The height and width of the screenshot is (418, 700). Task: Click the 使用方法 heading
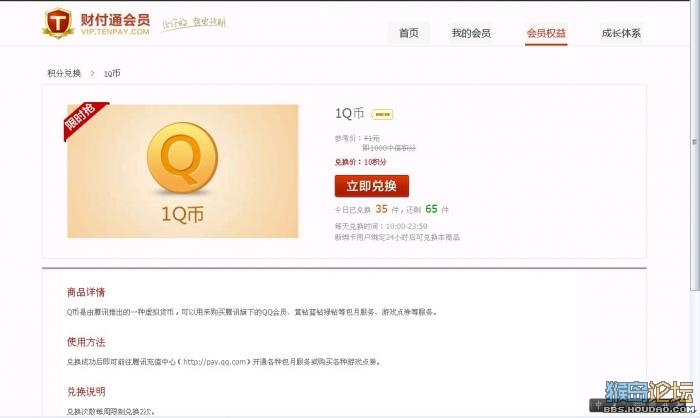(x=86, y=342)
